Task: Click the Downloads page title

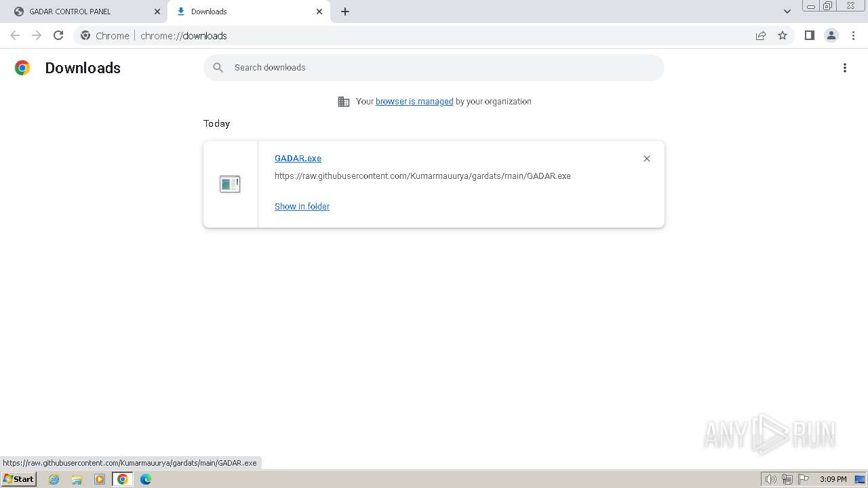Action: [83, 68]
